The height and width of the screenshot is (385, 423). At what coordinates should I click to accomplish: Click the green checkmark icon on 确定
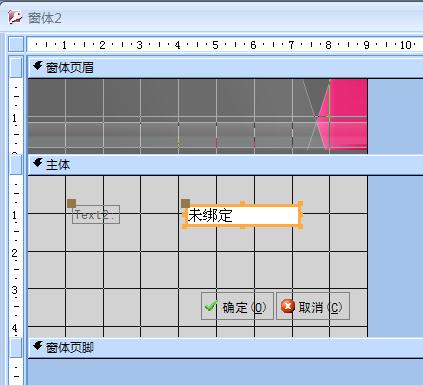pos(211,306)
